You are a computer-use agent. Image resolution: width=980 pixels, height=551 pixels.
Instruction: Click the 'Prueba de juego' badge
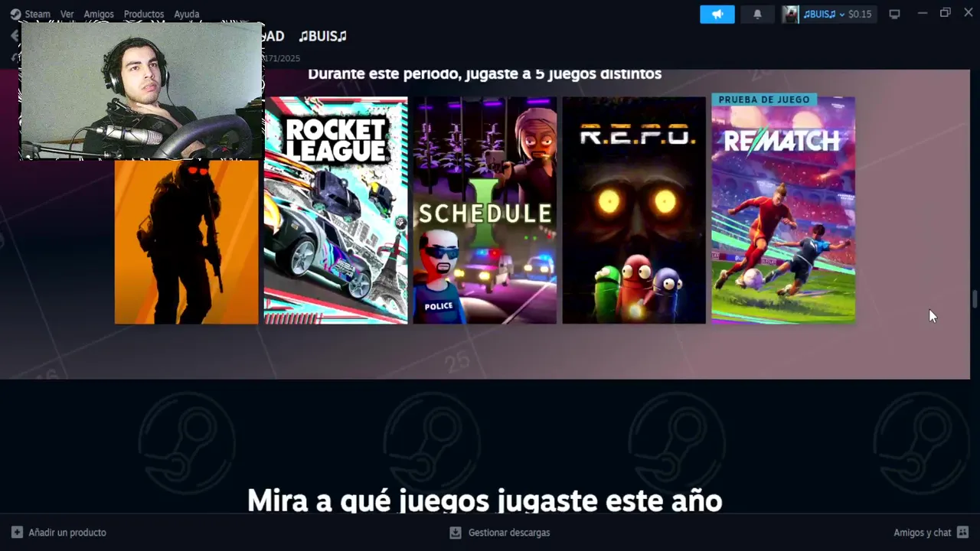pos(763,99)
